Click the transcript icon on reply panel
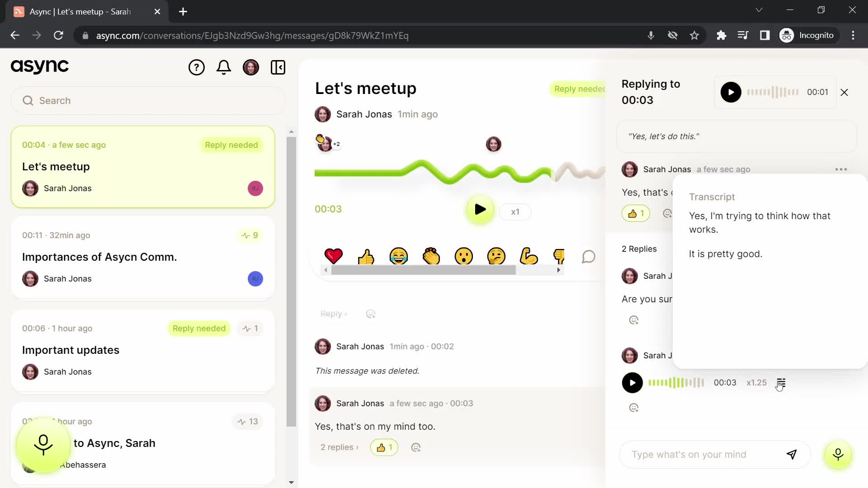Viewport: 868px width, 488px height. (782, 383)
